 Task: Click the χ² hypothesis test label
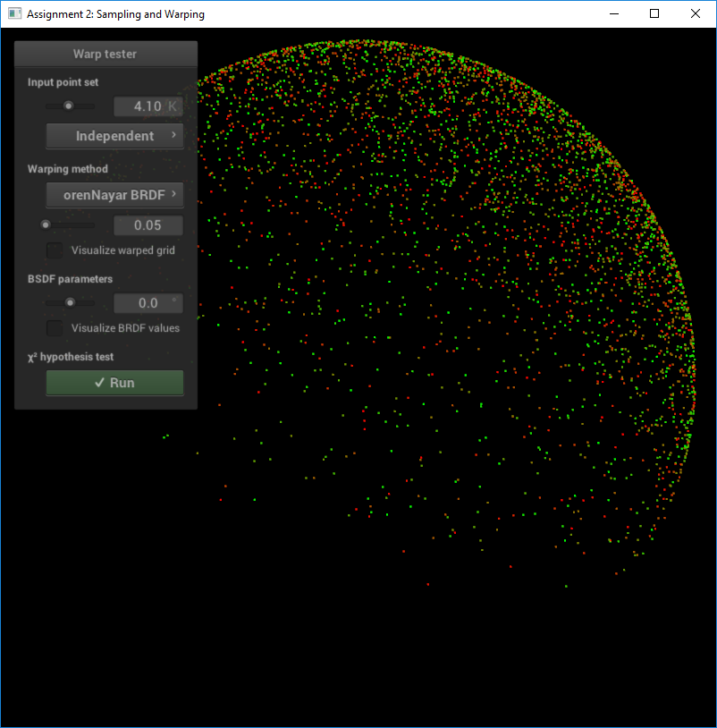(71, 357)
